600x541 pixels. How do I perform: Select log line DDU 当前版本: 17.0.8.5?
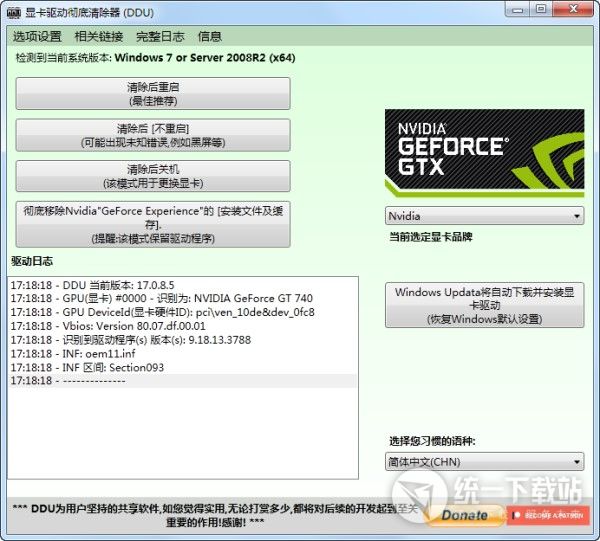182,285
